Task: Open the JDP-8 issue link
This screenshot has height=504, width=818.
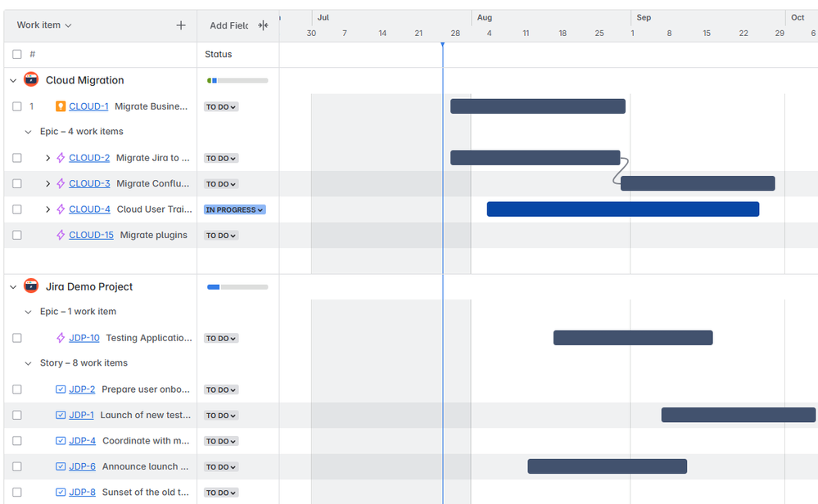Action: tap(83, 492)
